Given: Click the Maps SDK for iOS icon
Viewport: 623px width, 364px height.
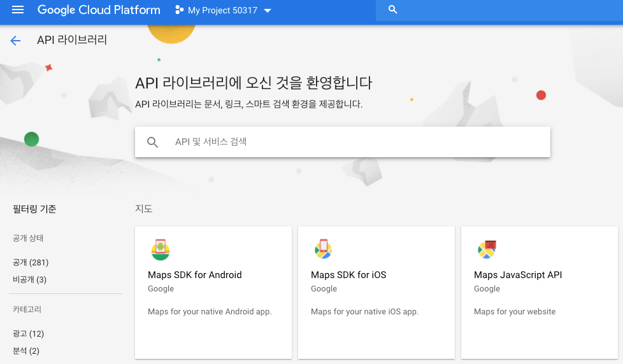Looking at the screenshot, I should [x=324, y=249].
